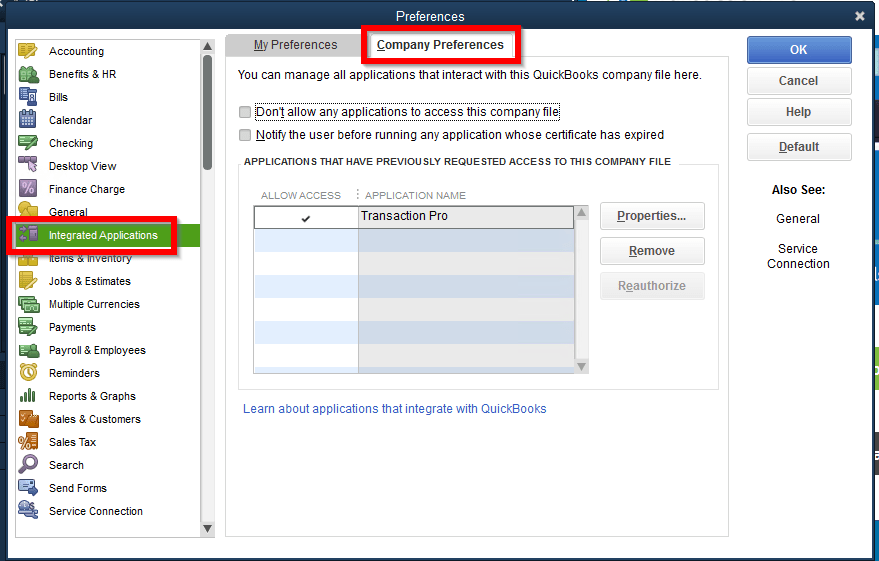Viewport: 879px width, 561px height.
Task: Open General under Also See
Action: pyautogui.click(x=798, y=219)
